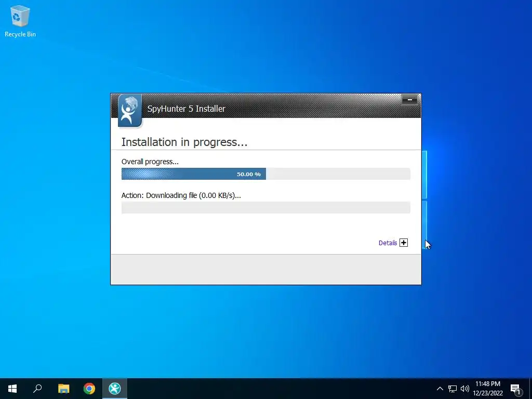Screen dimensions: 532x399
Task: Click the "SpyHunter 5 Installer" title text
Action: (187, 109)
